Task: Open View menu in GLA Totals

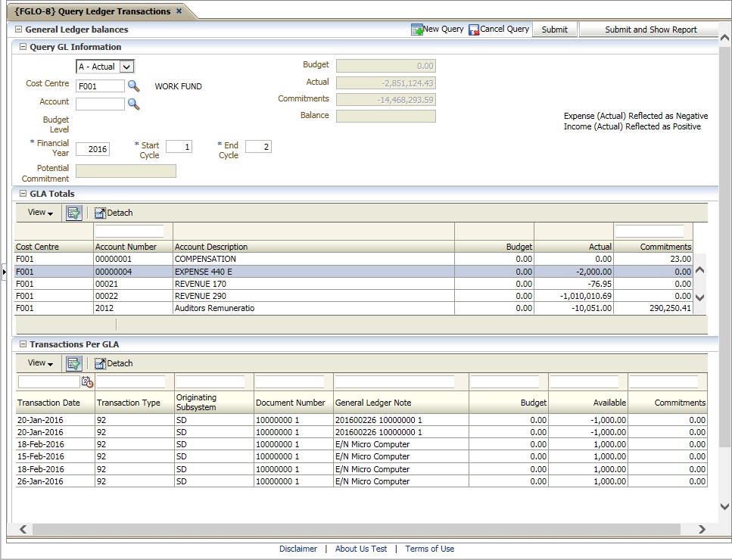Action: [x=40, y=213]
